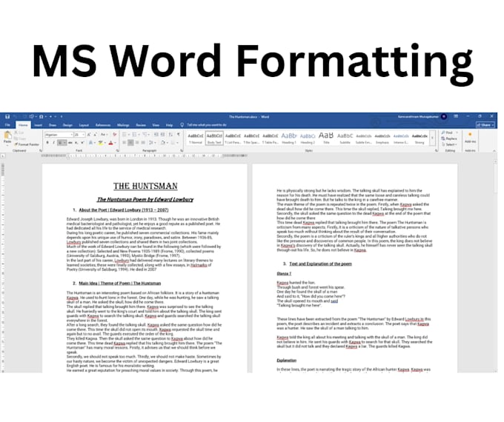Screen dimensions: 504x422
Task: Apply the Title style
Action: [326, 138]
